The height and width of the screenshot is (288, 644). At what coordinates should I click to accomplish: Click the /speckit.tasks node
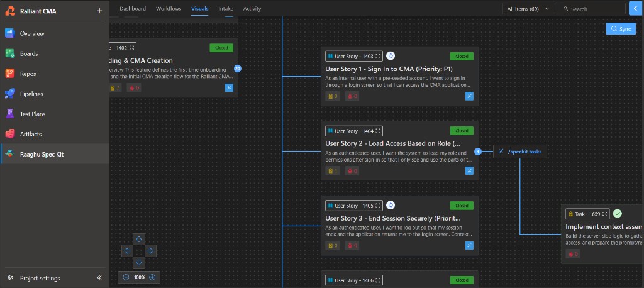pyautogui.click(x=520, y=152)
